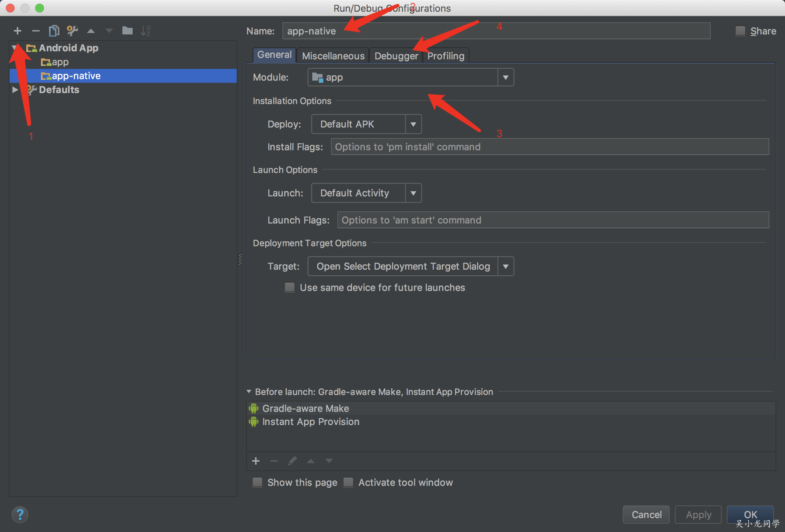Screen dimensions: 785x532
Task: Move before-launch task up
Action: pyautogui.click(x=311, y=461)
